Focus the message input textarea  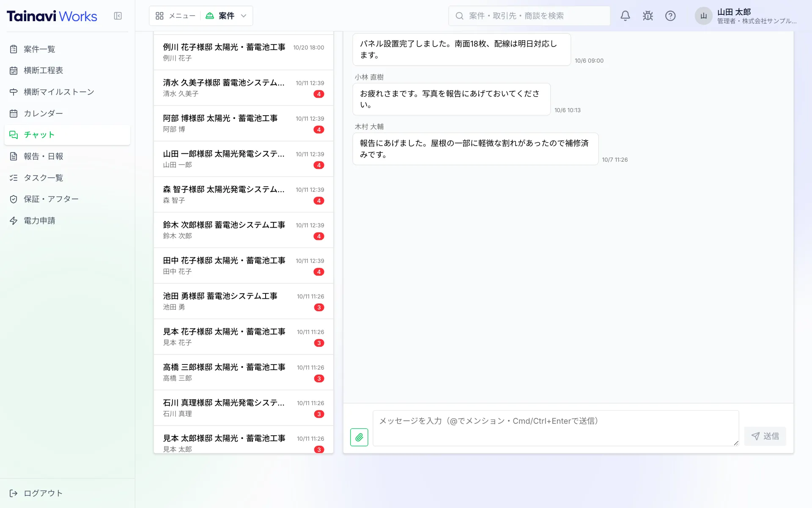(x=556, y=428)
